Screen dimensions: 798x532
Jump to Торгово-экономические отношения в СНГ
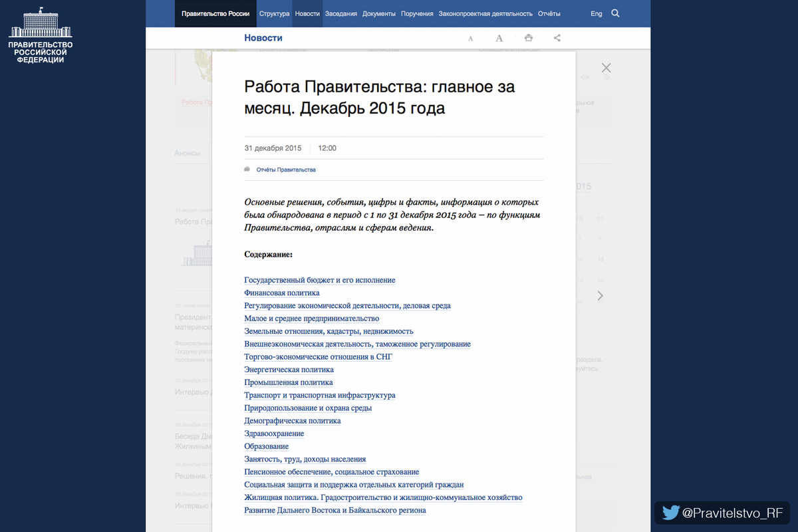coord(319,357)
